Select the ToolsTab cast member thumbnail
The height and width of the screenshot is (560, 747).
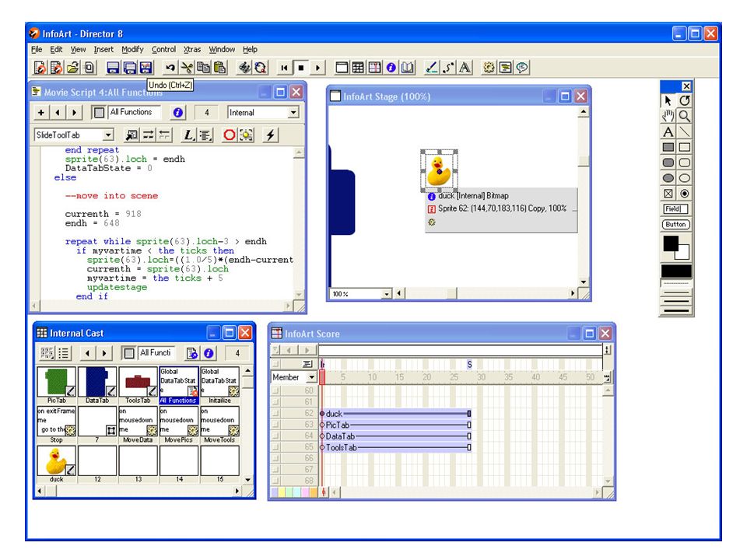139,382
